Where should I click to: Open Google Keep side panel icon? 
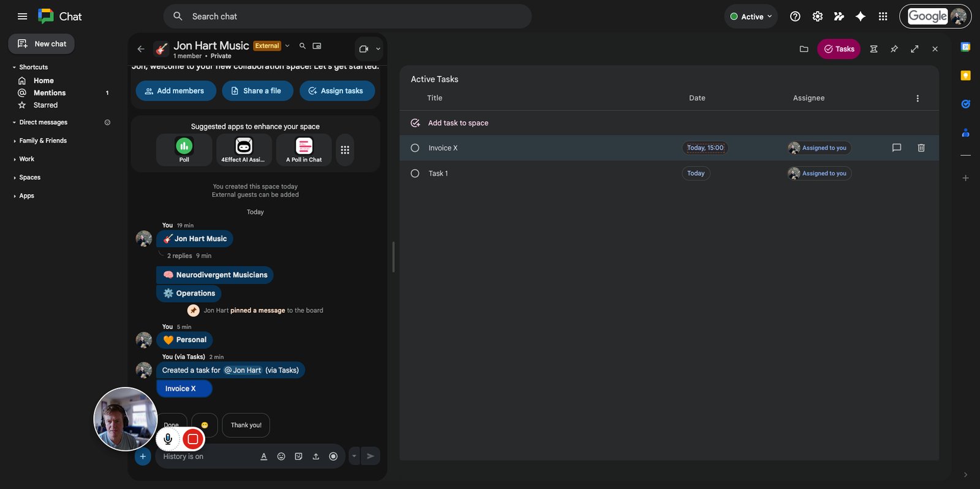click(x=965, y=75)
